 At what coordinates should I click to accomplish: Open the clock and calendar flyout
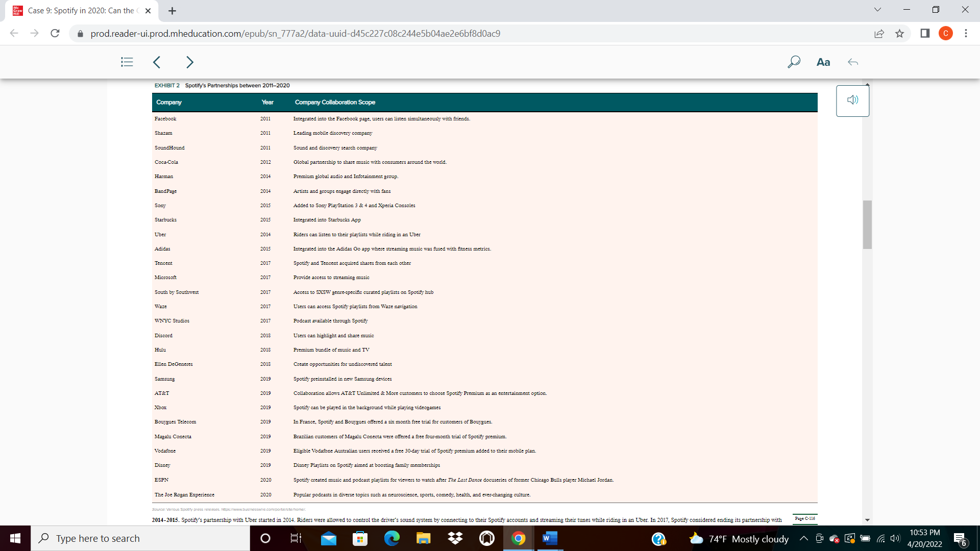[x=924, y=538]
